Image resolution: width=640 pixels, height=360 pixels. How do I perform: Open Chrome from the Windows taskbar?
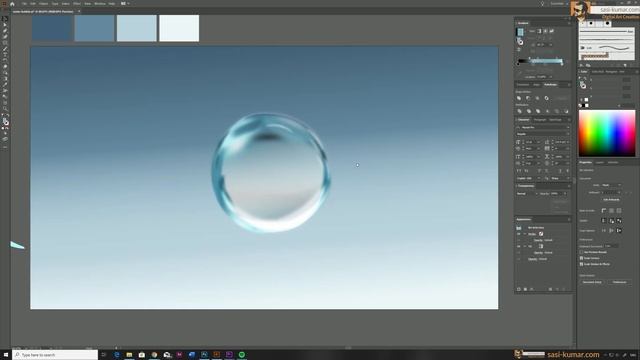coord(154,355)
